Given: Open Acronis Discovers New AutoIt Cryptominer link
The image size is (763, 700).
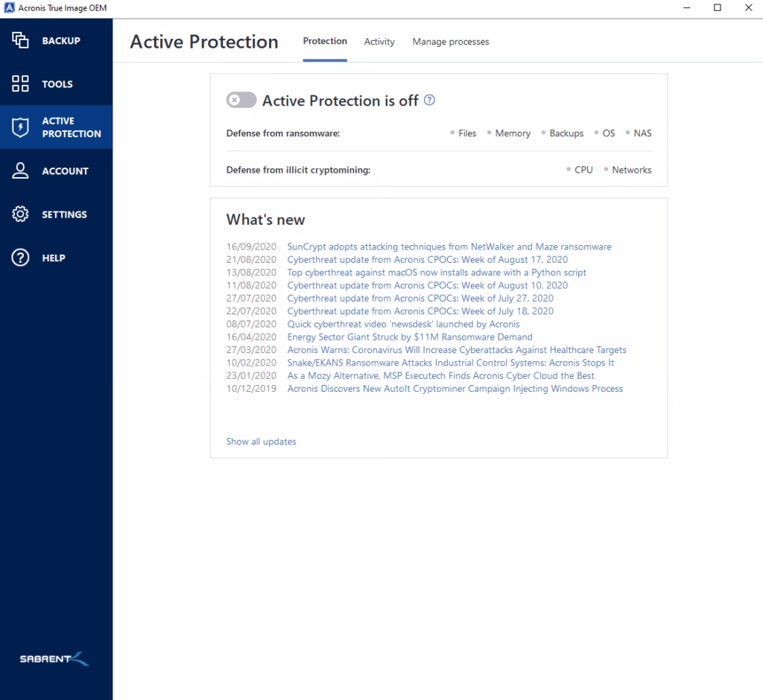Looking at the screenshot, I should [455, 388].
